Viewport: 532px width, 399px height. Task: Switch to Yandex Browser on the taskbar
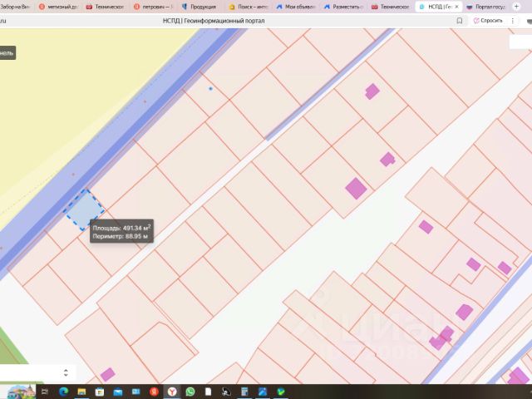pyautogui.click(x=172, y=392)
